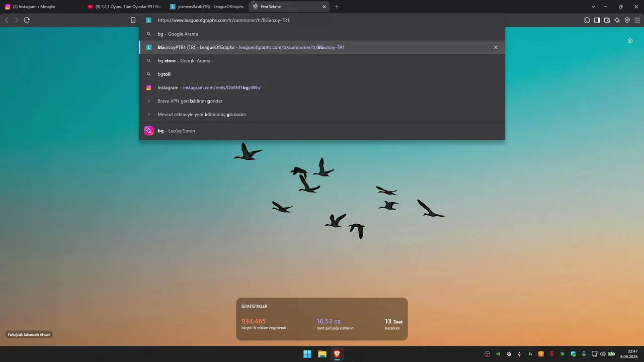Image resolution: width=644 pixels, height=362 pixels.
Task: Open Brave Wallet
Action: 607,20
